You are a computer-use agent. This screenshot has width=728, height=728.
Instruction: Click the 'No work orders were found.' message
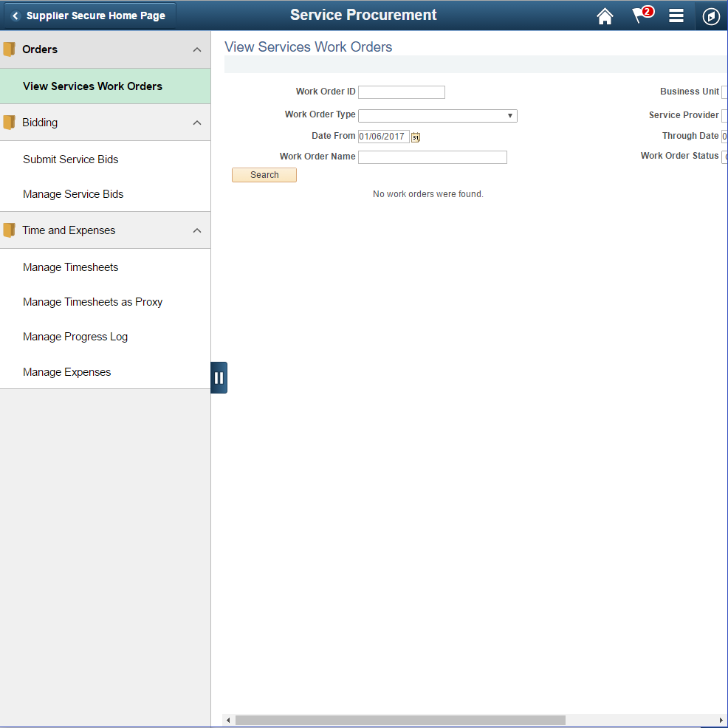click(428, 194)
